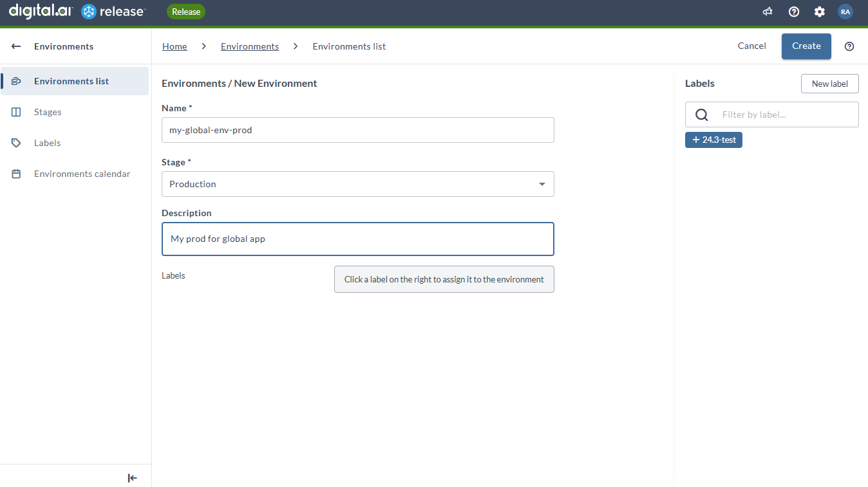
Task: Collapse the sidebar with the arrow icon
Action: point(132,478)
